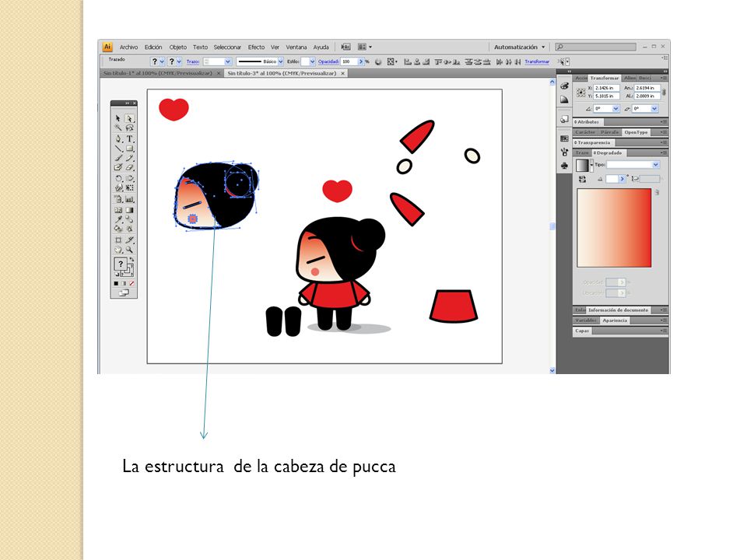The image size is (747, 560).
Task: Switch to Color mode button
Action: [116, 283]
